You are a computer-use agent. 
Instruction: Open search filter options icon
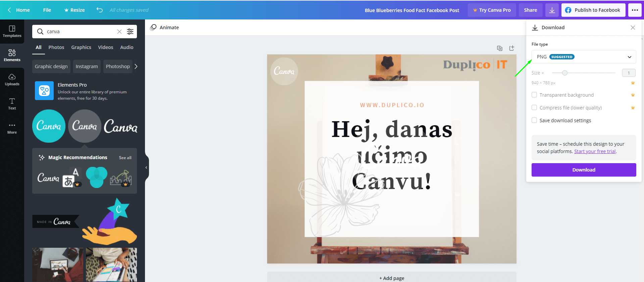click(130, 32)
